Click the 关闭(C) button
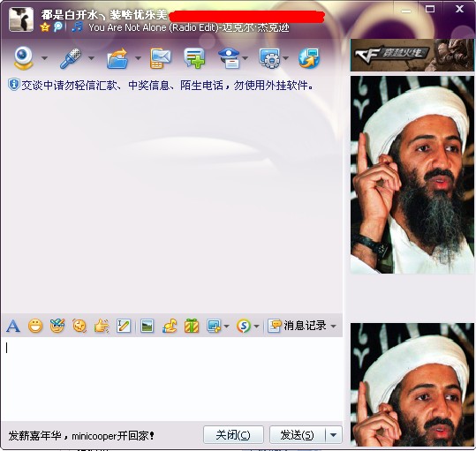Viewport: 476px width, 451px height. click(x=233, y=435)
